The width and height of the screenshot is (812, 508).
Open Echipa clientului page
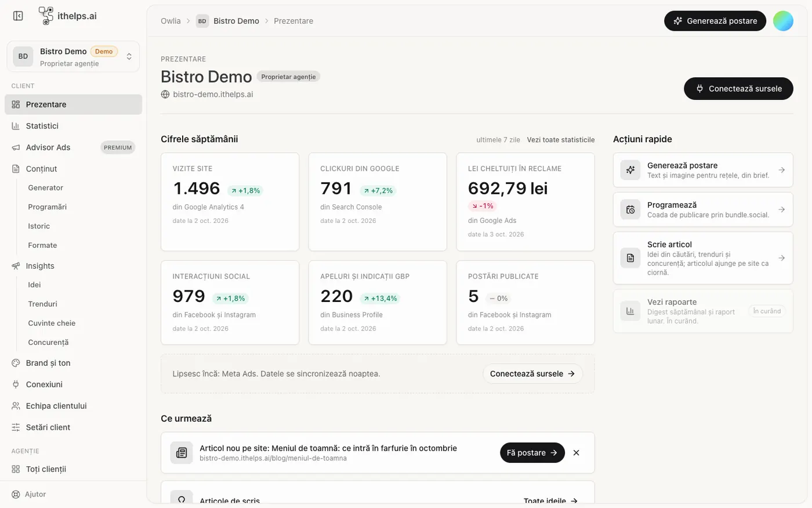(73, 406)
